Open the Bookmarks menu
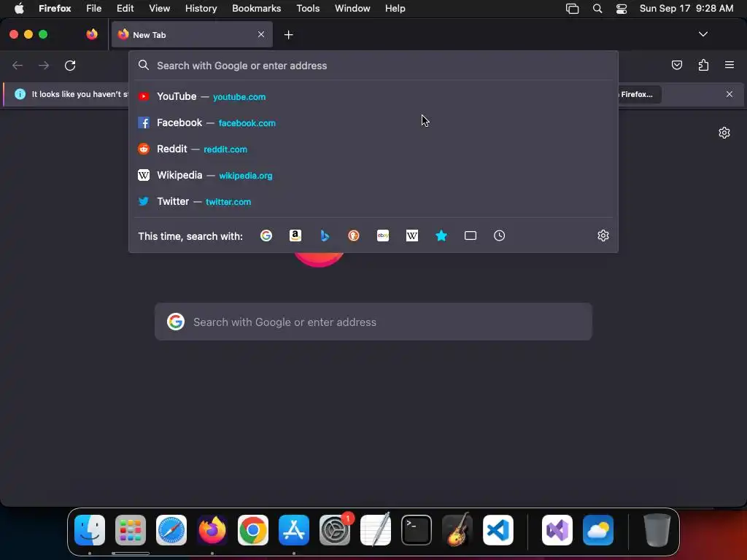This screenshot has height=560, width=747. click(x=256, y=8)
